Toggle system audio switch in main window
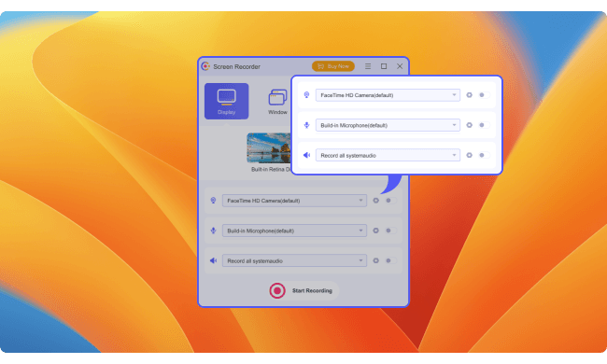 390,260
